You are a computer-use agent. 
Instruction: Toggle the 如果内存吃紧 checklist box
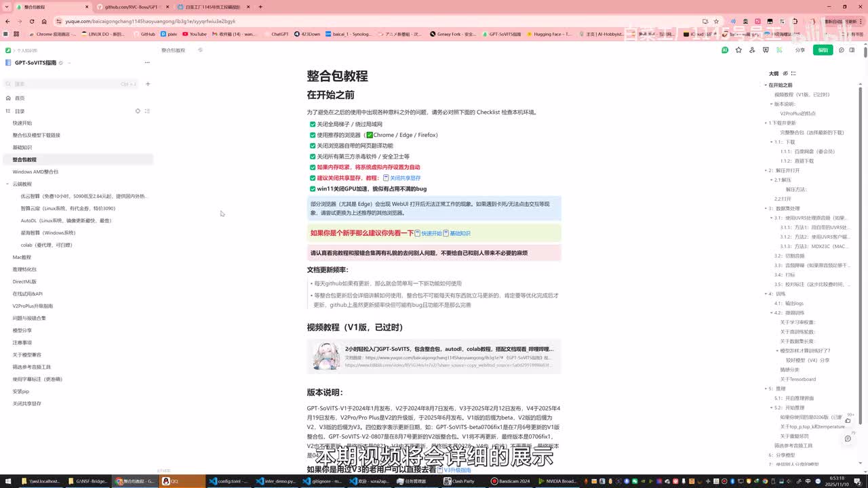313,167
